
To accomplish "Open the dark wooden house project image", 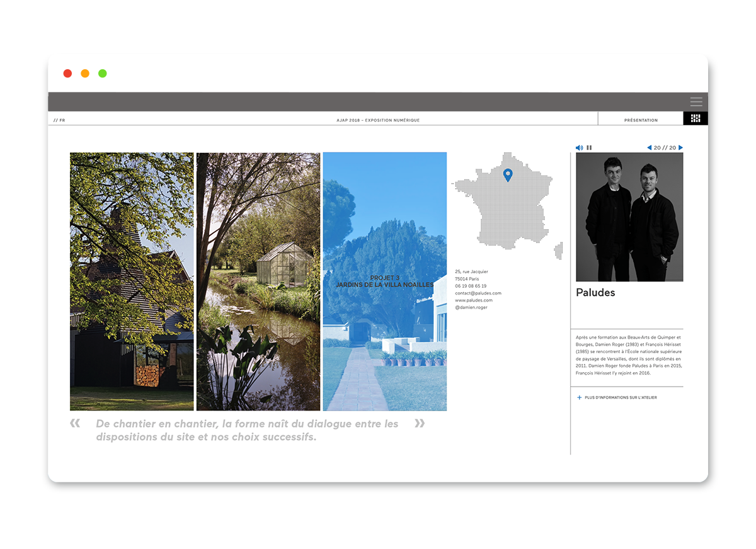I will point(132,281).
